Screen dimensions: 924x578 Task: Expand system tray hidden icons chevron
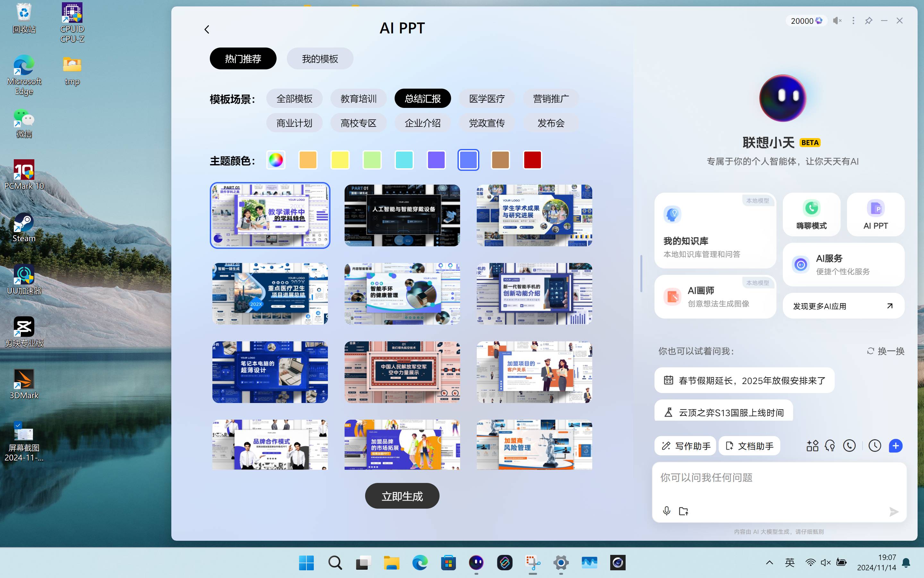[x=769, y=562]
